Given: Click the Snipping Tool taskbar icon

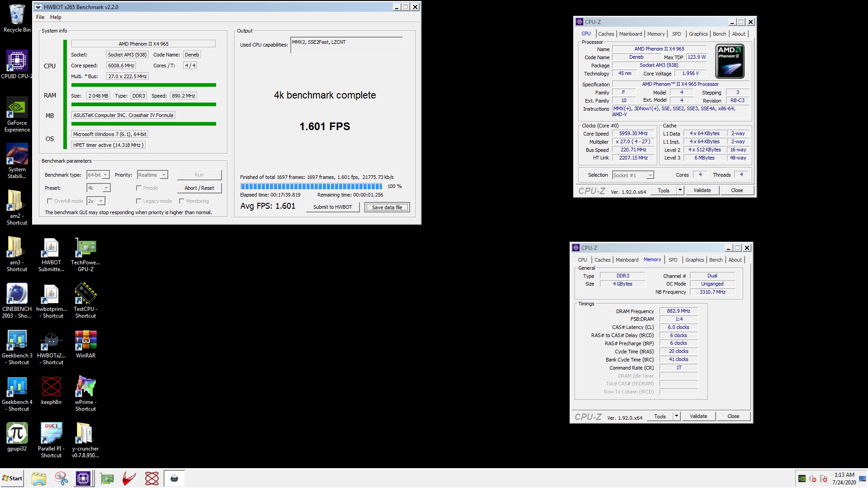Looking at the screenshot, I should click(x=61, y=479).
